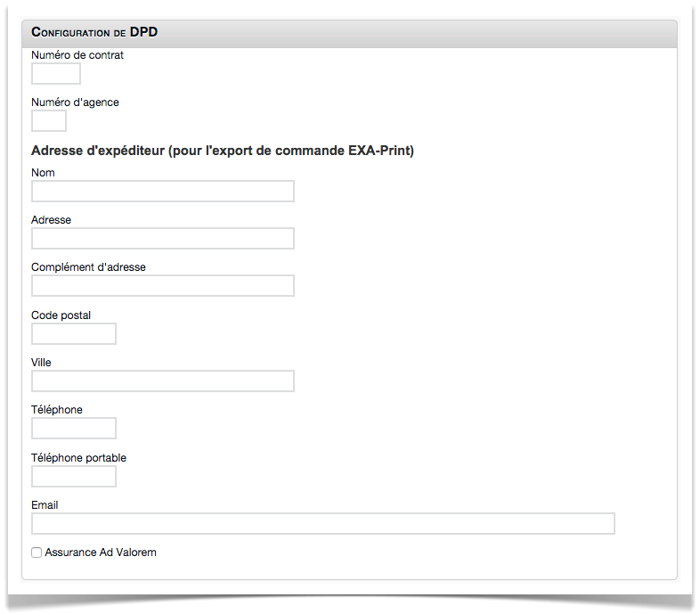700x614 pixels.
Task: Click the Adresse input box
Action: pos(162,239)
